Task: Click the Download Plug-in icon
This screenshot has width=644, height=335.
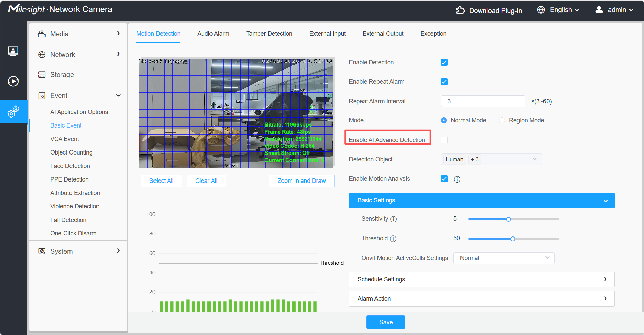Action: click(x=460, y=10)
